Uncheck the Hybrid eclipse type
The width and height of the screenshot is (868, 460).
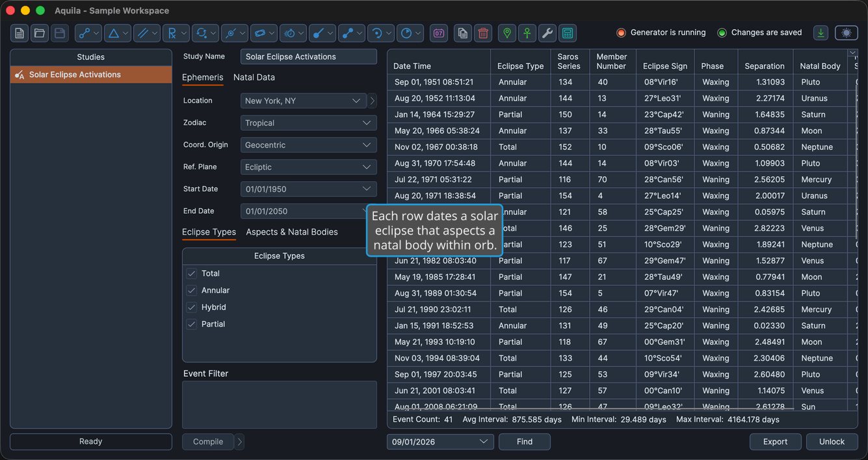coord(192,307)
